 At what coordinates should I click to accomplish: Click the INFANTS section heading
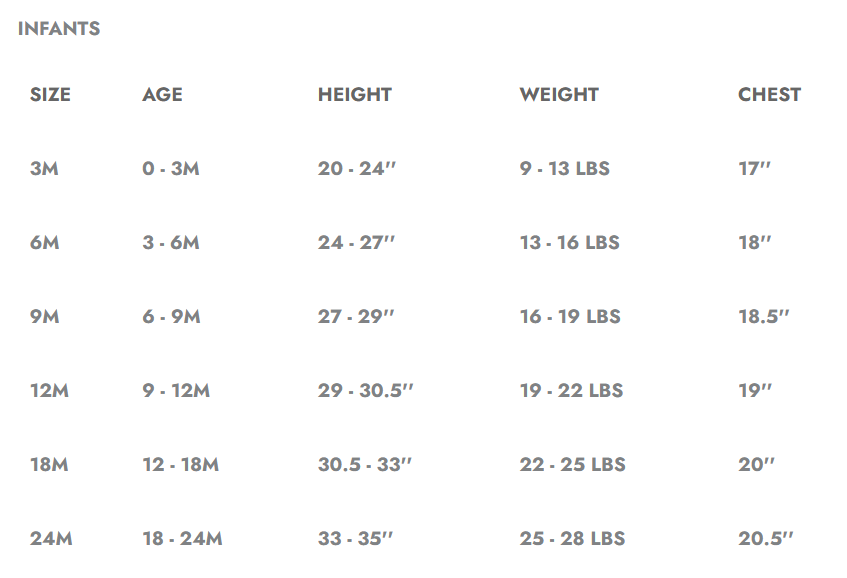(x=59, y=29)
